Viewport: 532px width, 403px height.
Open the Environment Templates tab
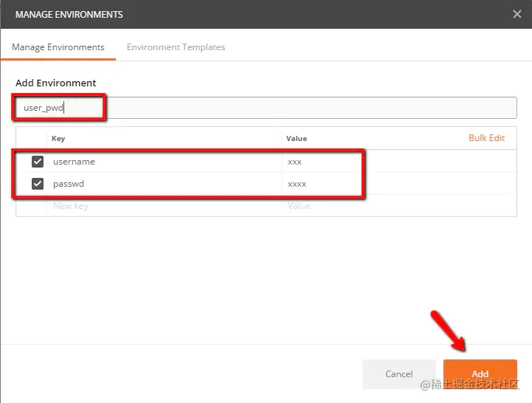[x=176, y=47]
